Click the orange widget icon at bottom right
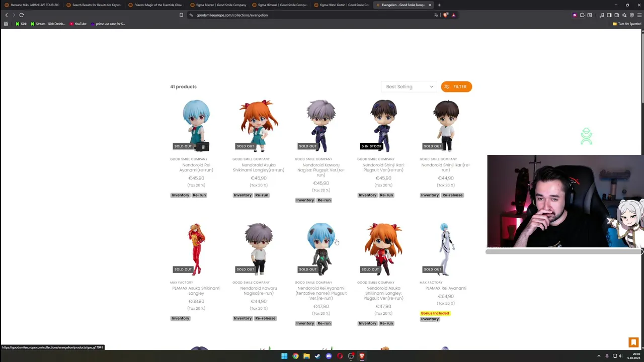Screen dimensions: 644x362 633,342
